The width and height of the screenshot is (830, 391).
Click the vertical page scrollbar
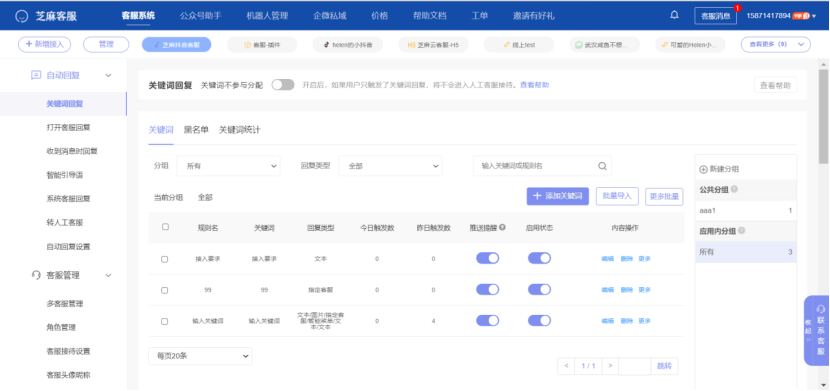(x=823, y=116)
